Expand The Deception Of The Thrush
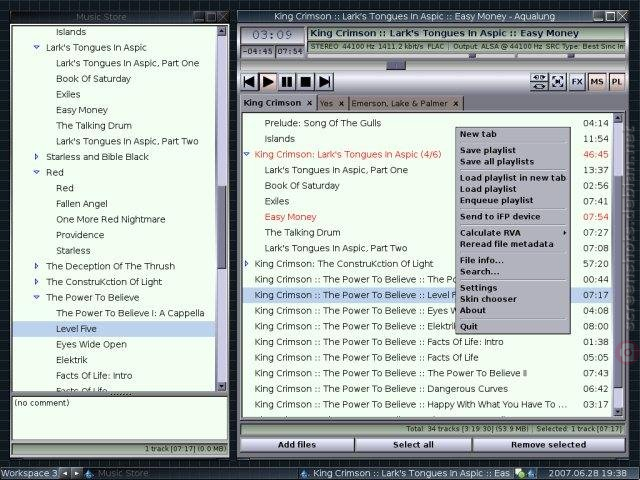Screen dimensions: 640x480 click(x=37, y=266)
